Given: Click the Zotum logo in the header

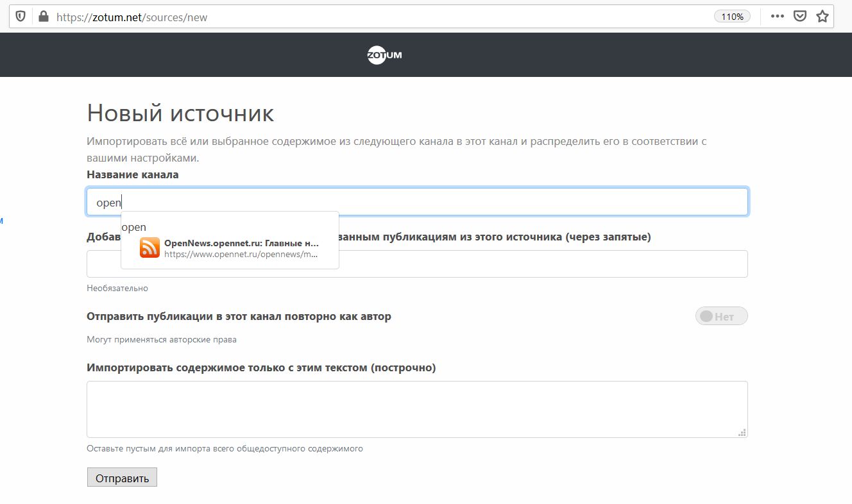Looking at the screenshot, I should coord(384,55).
